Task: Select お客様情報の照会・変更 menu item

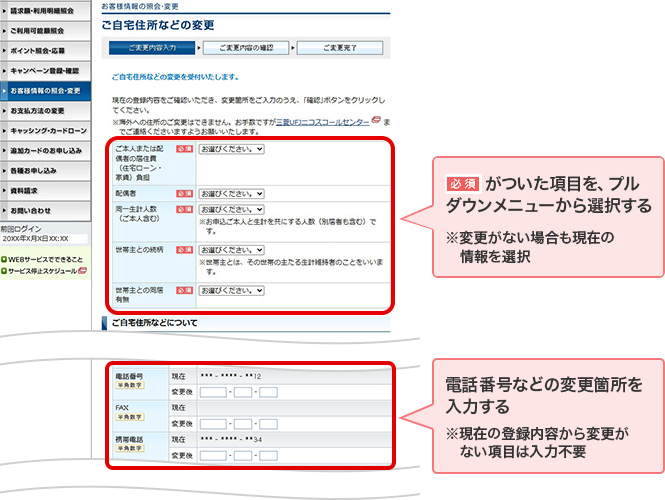Action: [45, 91]
